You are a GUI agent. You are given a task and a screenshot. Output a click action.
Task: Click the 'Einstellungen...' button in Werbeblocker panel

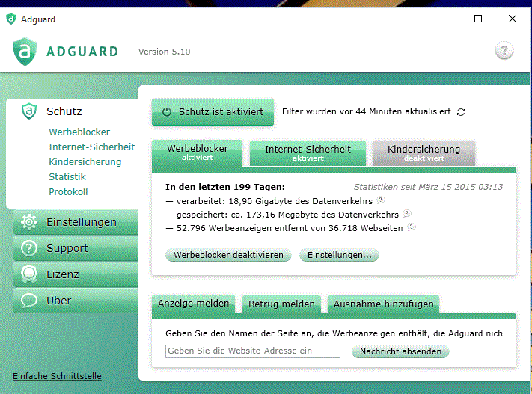pyautogui.click(x=339, y=255)
